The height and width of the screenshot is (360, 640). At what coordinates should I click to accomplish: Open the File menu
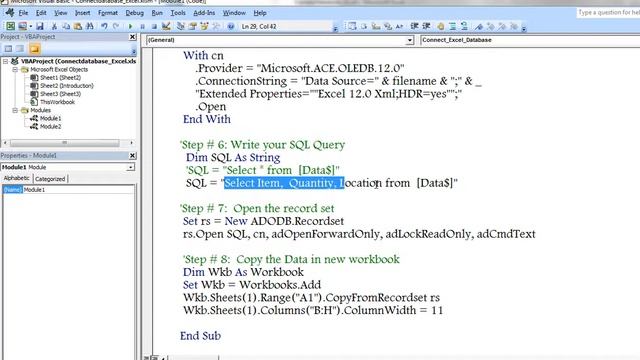point(23,13)
